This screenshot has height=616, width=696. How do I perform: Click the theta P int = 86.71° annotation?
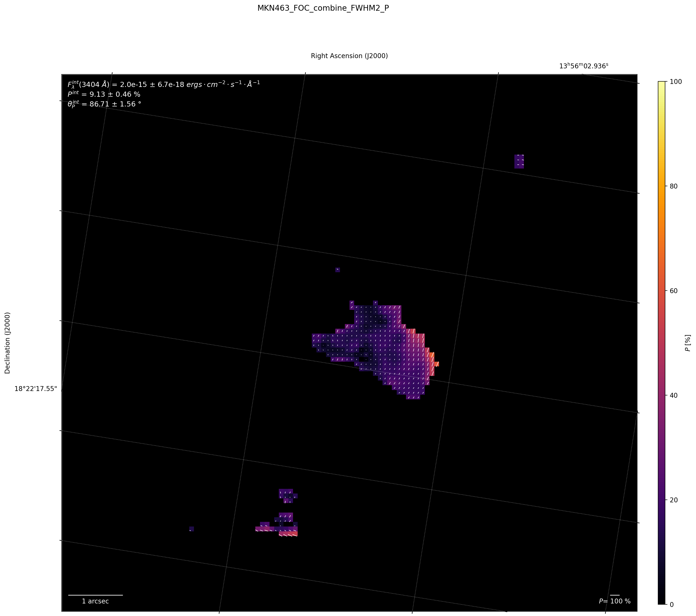coord(104,104)
